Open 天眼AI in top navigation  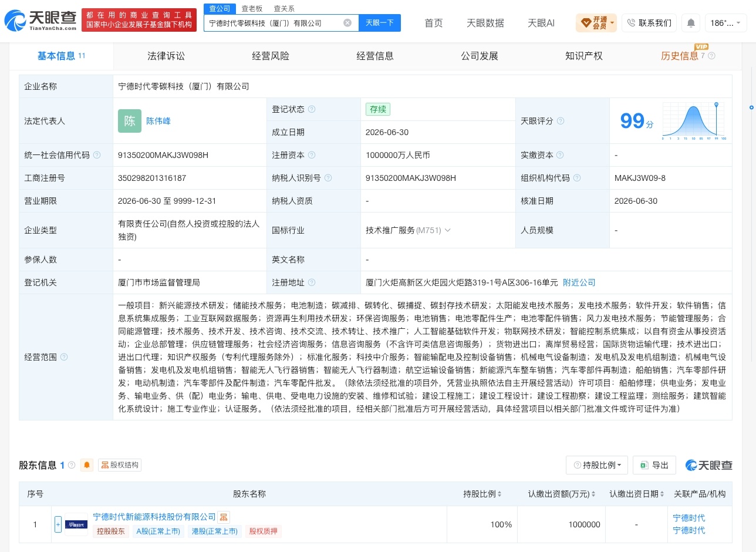[541, 23]
